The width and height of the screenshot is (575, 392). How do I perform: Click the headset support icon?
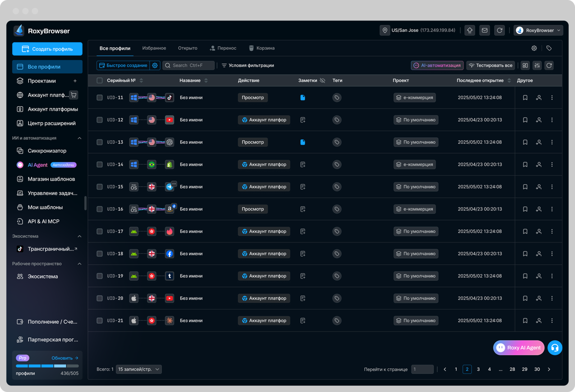coord(555,347)
